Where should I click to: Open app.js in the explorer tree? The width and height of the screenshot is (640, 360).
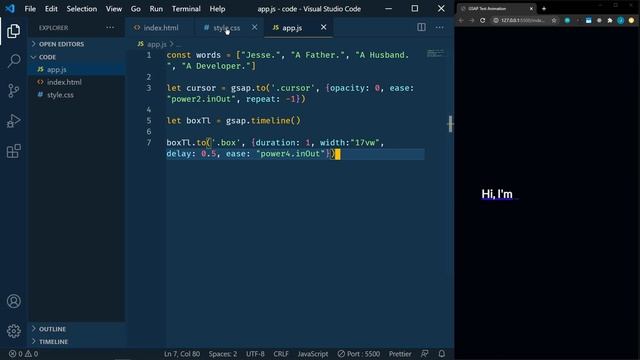[56, 70]
